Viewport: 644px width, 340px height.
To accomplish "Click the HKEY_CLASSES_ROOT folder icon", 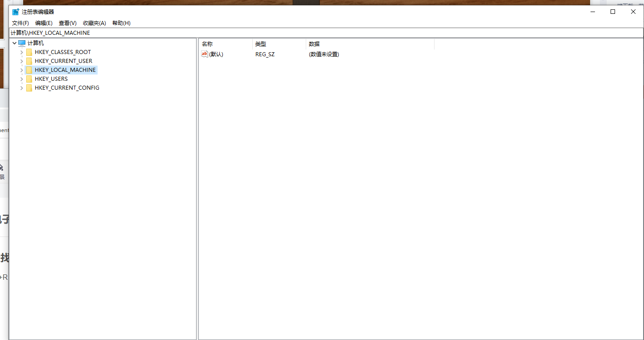I will tap(29, 52).
